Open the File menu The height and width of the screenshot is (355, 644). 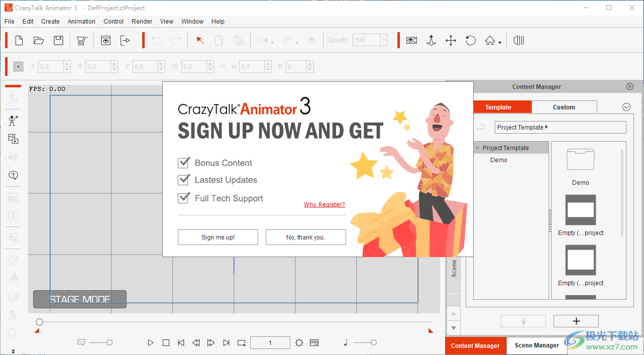10,22
